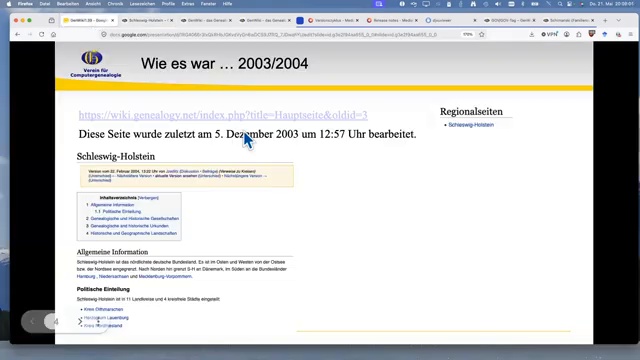Screen dimensions: 640x360
Task: Click the blue extension icon in toolbar
Action: click(x=605, y=35)
